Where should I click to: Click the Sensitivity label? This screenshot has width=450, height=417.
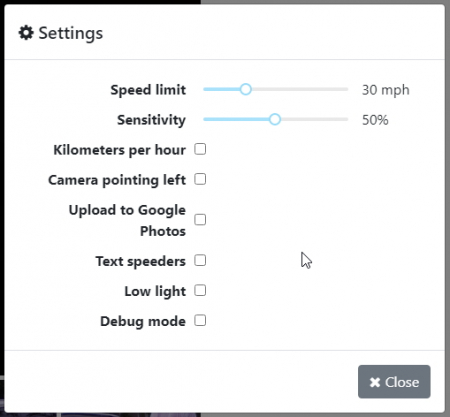[x=151, y=120]
